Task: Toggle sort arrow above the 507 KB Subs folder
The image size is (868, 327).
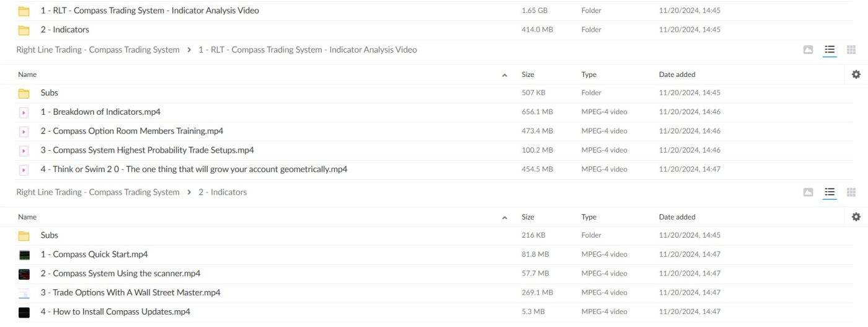Action: click(x=505, y=75)
